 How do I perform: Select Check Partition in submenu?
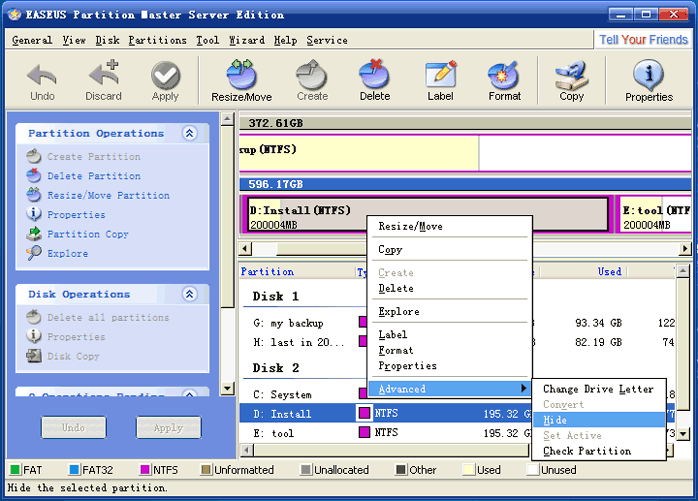[x=598, y=451]
